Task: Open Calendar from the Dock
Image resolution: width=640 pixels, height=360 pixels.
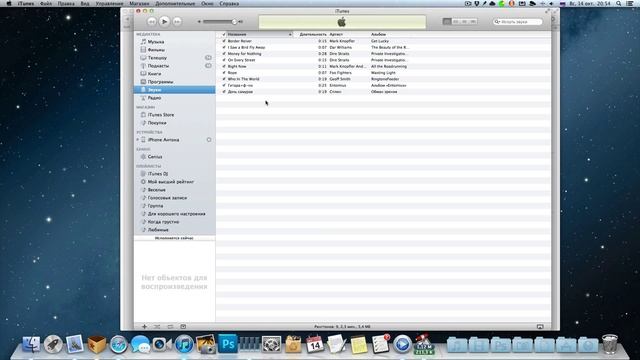Action: point(315,344)
